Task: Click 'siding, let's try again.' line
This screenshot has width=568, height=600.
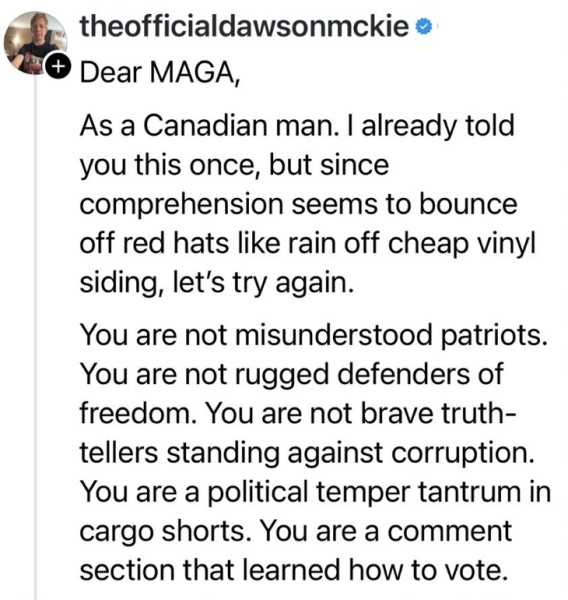Action: coord(217,283)
